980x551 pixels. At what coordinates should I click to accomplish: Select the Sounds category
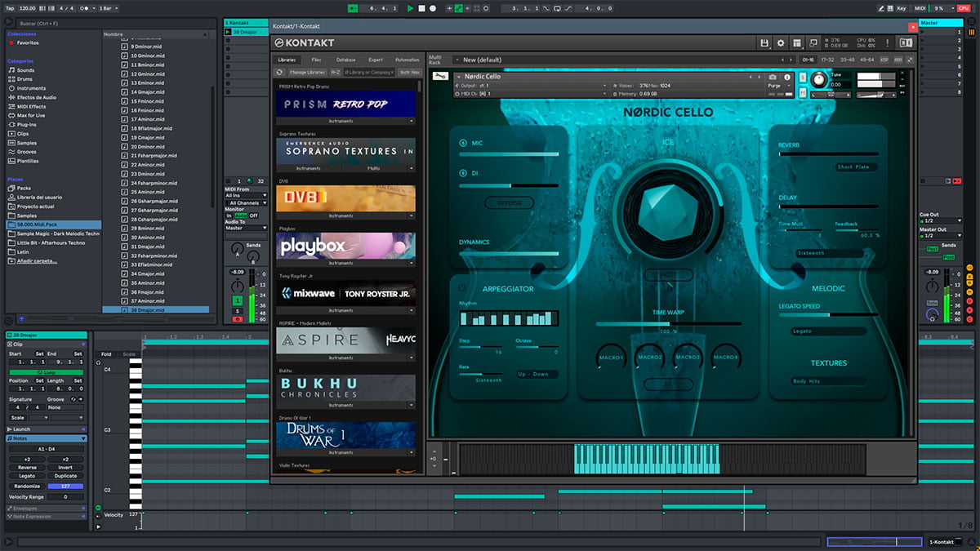click(x=26, y=70)
